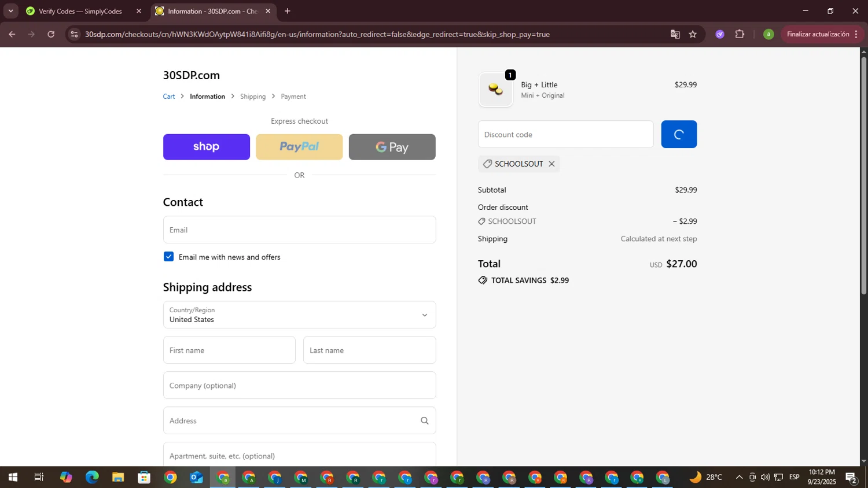Open the translate page icon

[x=675, y=34]
